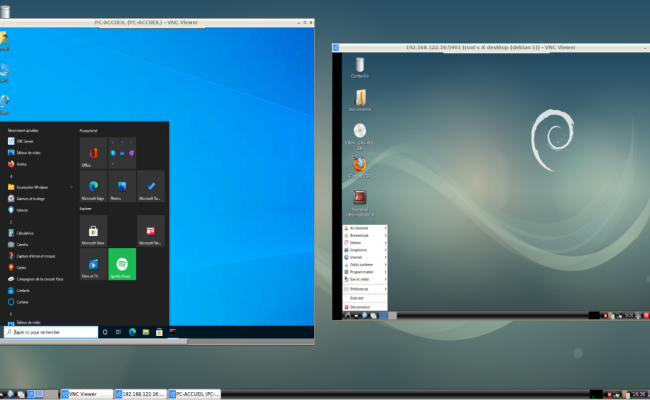Image resolution: width=650 pixels, height=400 pixels.
Task: Launch the Firefox ESR desktop icon on Debian
Action: click(x=360, y=164)
